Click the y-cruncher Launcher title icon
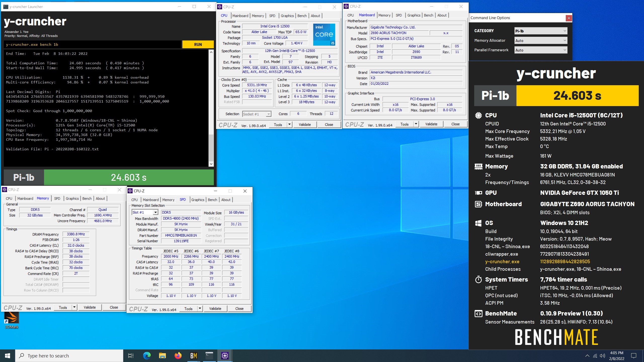This screenshot has width=644, height=362. click(x=6, y=7)
